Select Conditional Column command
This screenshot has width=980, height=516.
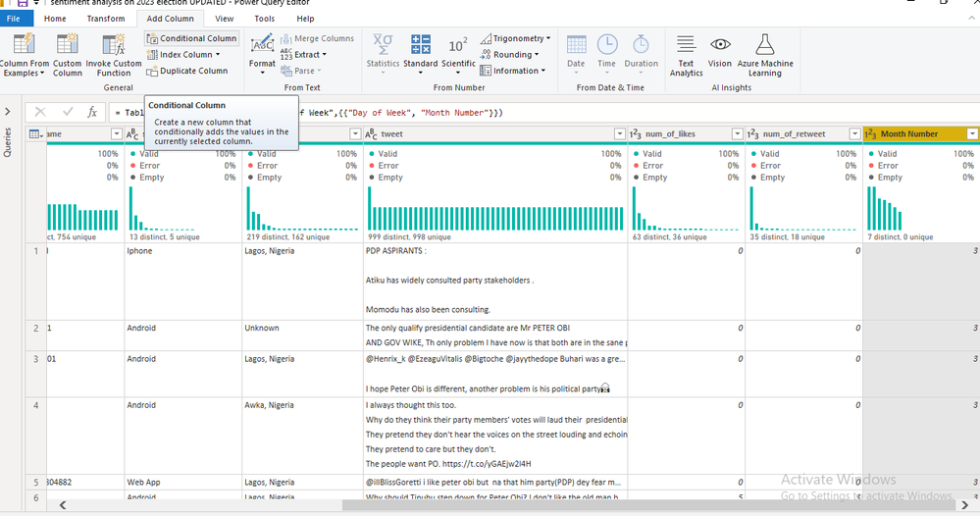click(x=192, y=38)
